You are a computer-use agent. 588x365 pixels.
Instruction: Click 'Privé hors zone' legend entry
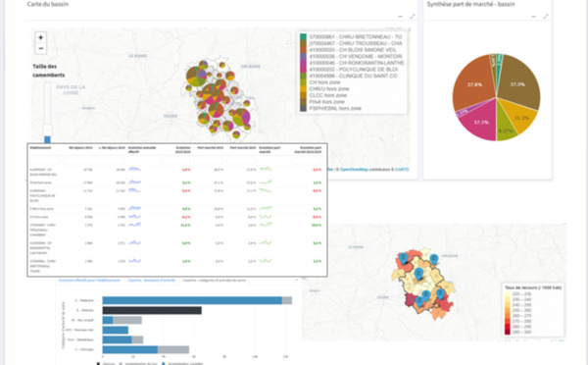pyautogui.click(x=326, y=102)
